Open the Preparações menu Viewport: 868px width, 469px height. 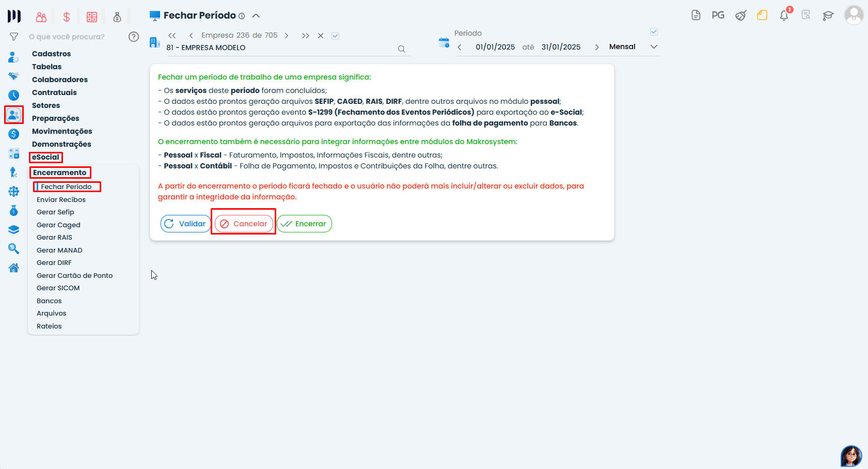[x=56, y=118]
